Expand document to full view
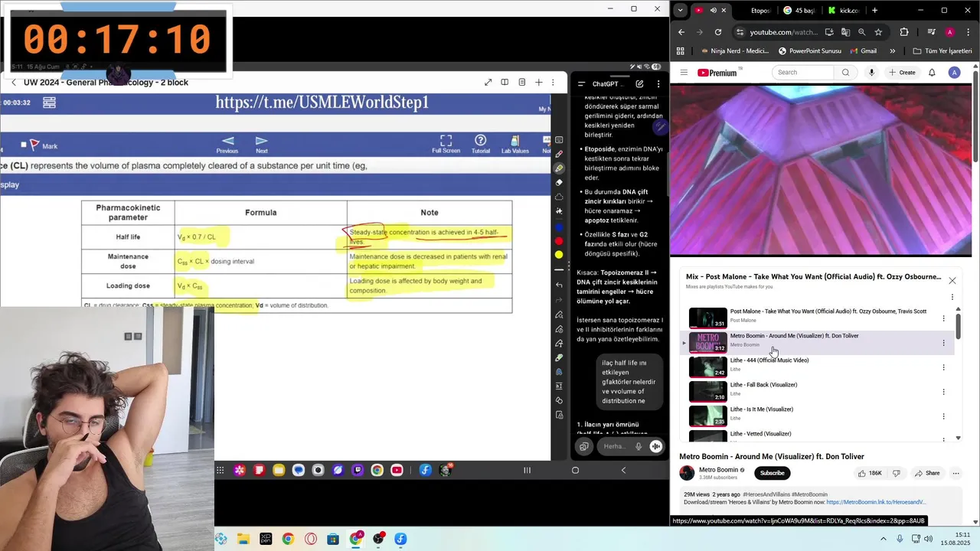The width and height of the screenshot is (980, 551). (x=488, y=82)
